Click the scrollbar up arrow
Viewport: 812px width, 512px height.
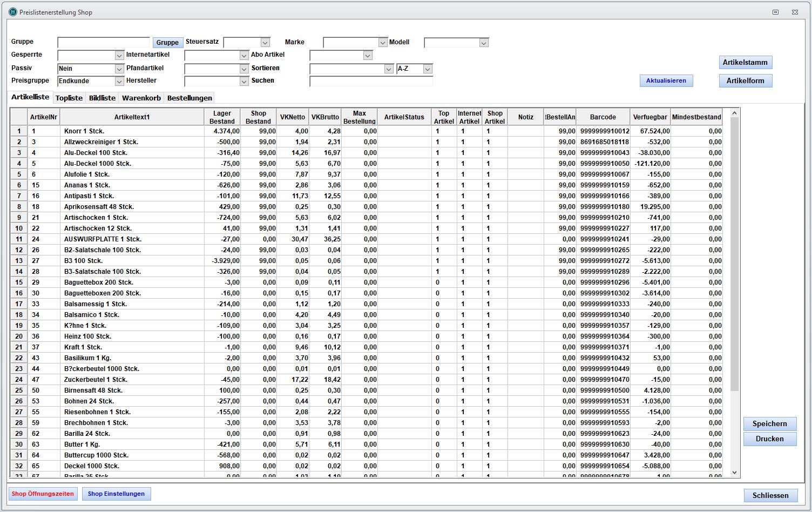point(734,113)
